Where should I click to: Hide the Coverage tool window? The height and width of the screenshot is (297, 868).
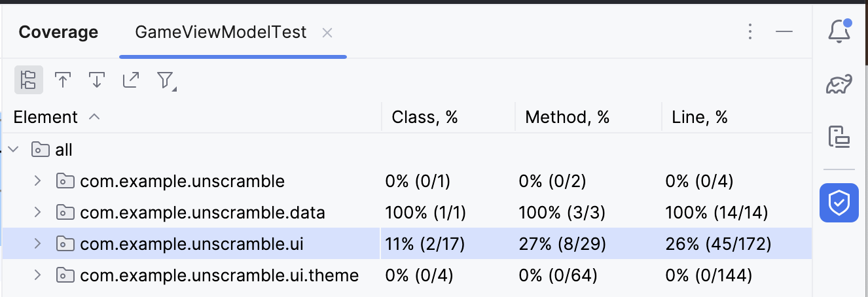(784, 32)
